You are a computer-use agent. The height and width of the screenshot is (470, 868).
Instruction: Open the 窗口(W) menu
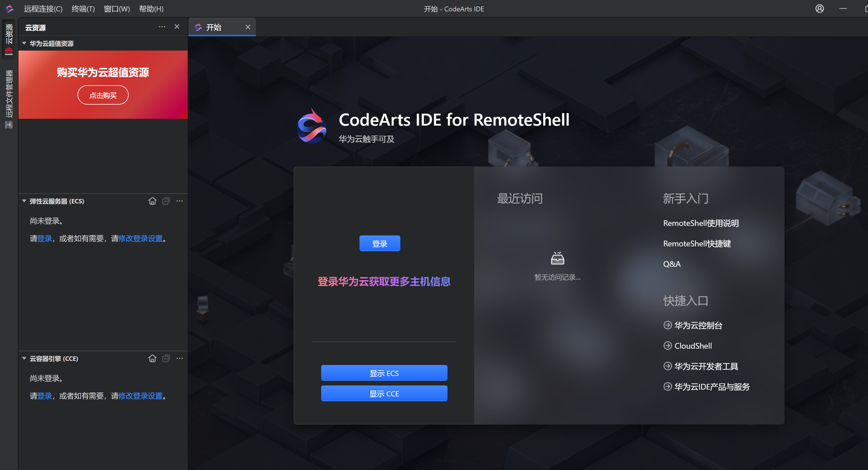117,9
